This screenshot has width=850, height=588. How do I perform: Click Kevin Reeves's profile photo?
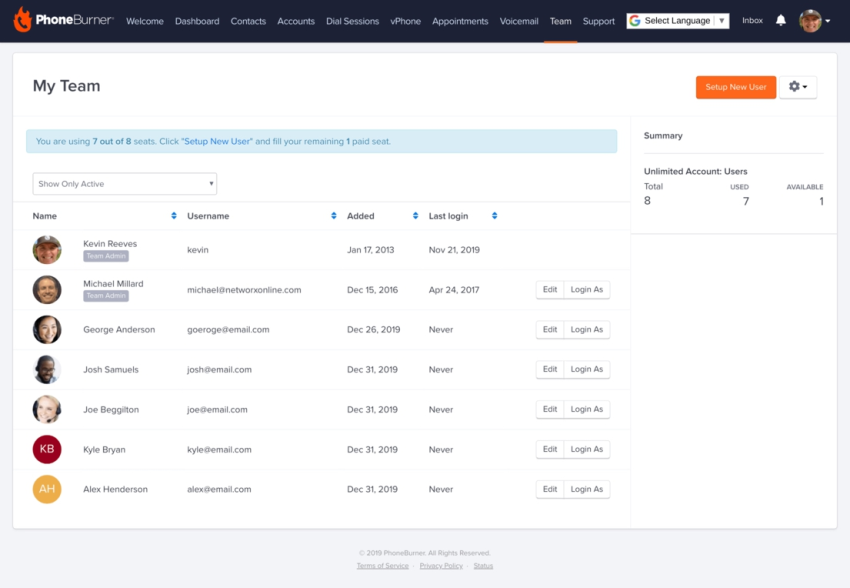click(x=46, y=249)
